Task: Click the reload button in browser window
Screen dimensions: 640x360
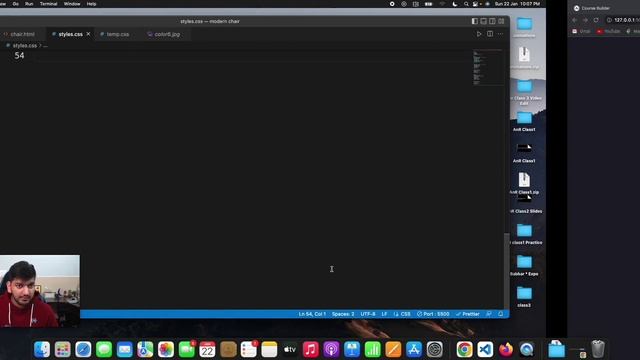Action: (x=596, y=20)
